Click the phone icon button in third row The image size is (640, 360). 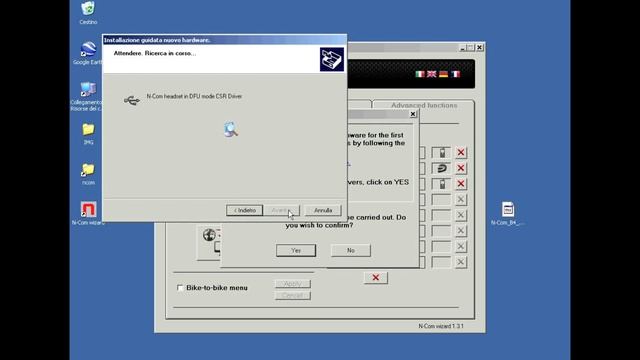pos(441,184)
